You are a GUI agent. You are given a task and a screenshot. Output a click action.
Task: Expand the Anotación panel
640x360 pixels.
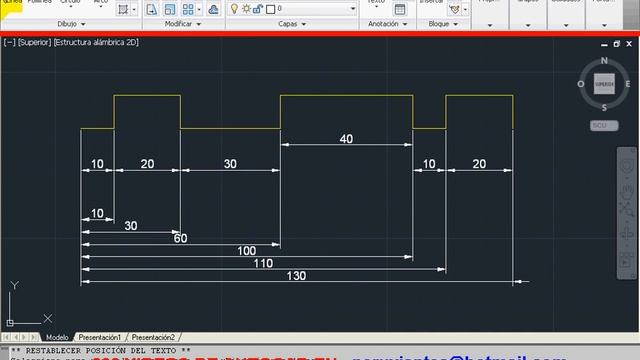coord(388,24)
